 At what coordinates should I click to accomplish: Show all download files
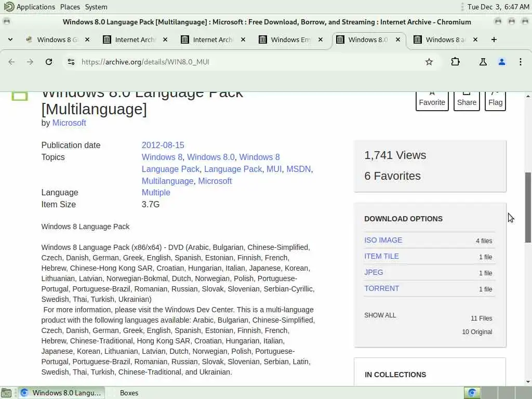click(x=380, y=315)
